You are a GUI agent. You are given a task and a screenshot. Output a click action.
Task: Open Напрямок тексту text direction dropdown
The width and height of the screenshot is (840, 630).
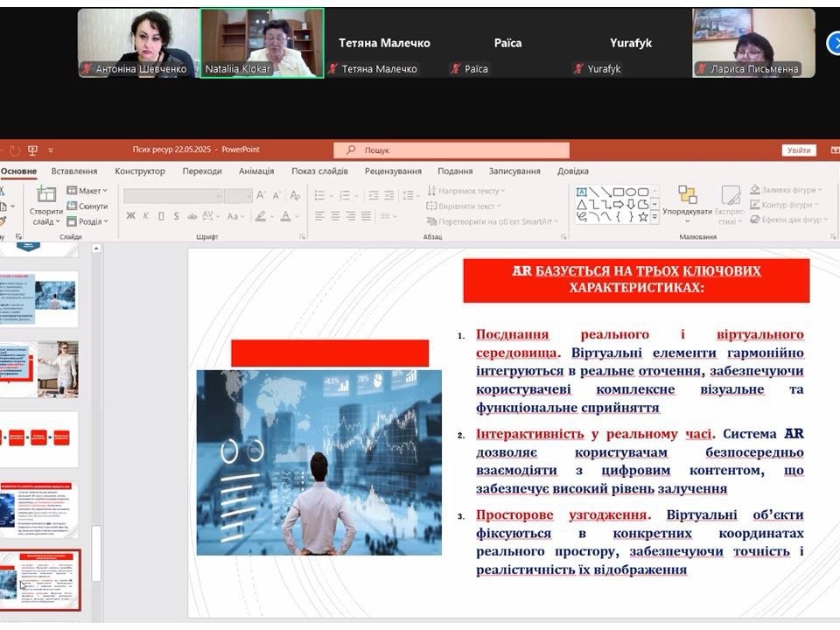click(x=466, y=191)
